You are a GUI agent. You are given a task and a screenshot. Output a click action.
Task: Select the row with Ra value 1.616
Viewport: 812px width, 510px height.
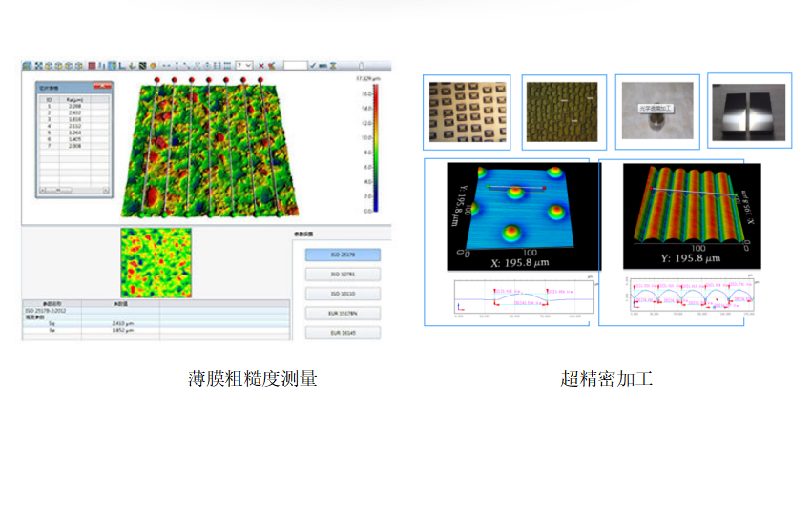click(74, 119)
